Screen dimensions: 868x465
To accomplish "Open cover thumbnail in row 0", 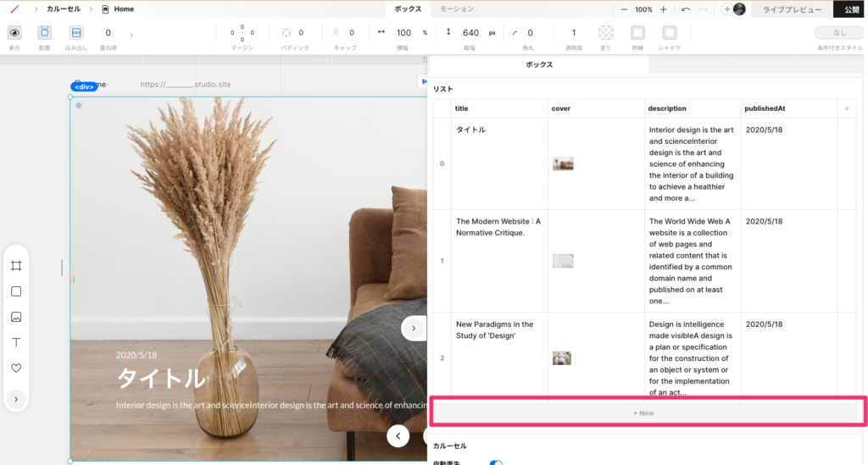I will click(x=563, y=163).
